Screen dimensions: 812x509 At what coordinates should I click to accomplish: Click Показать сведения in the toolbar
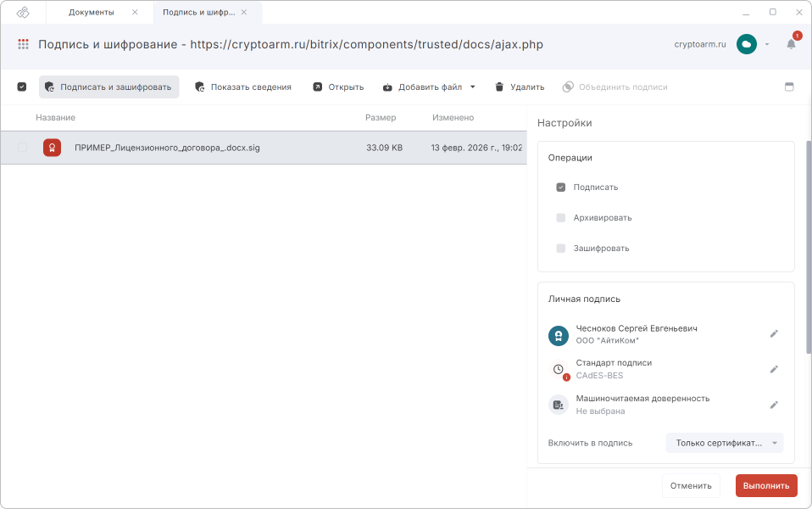click(x=242, y=87)
